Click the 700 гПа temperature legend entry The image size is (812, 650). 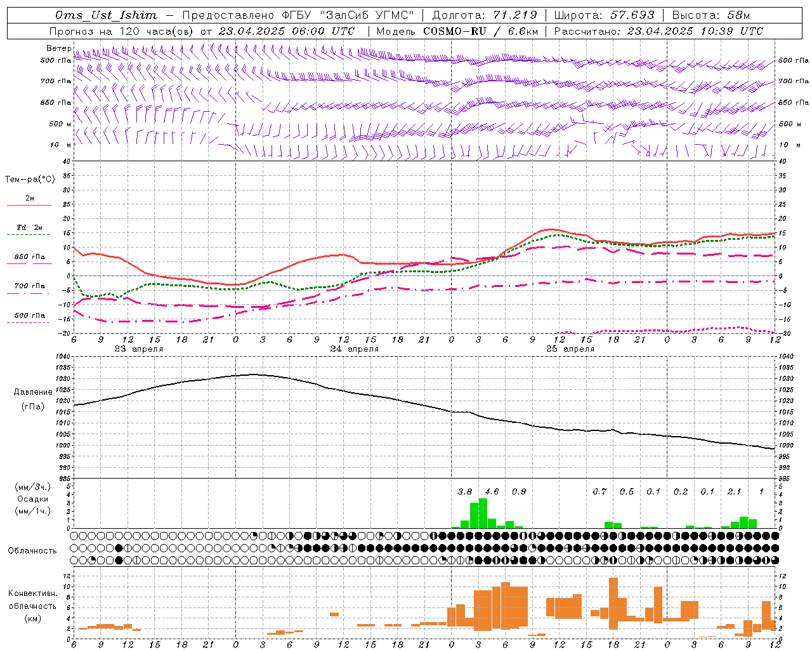tap(30, 286)
